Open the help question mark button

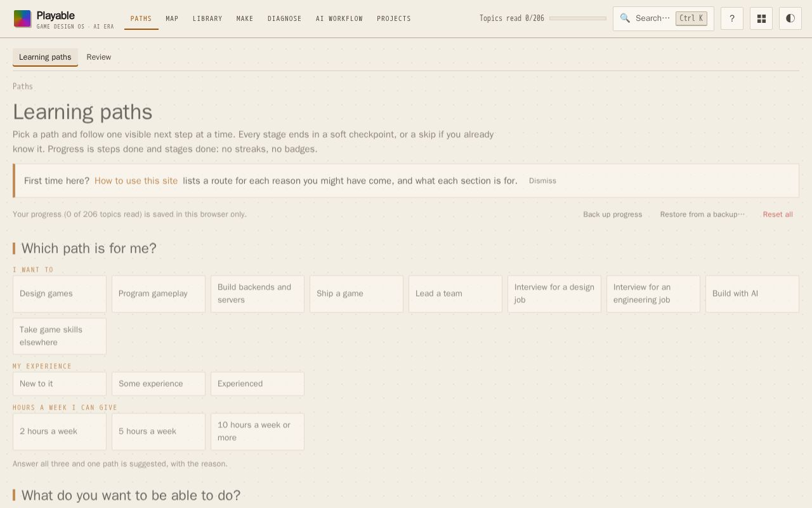click(732, 18)
